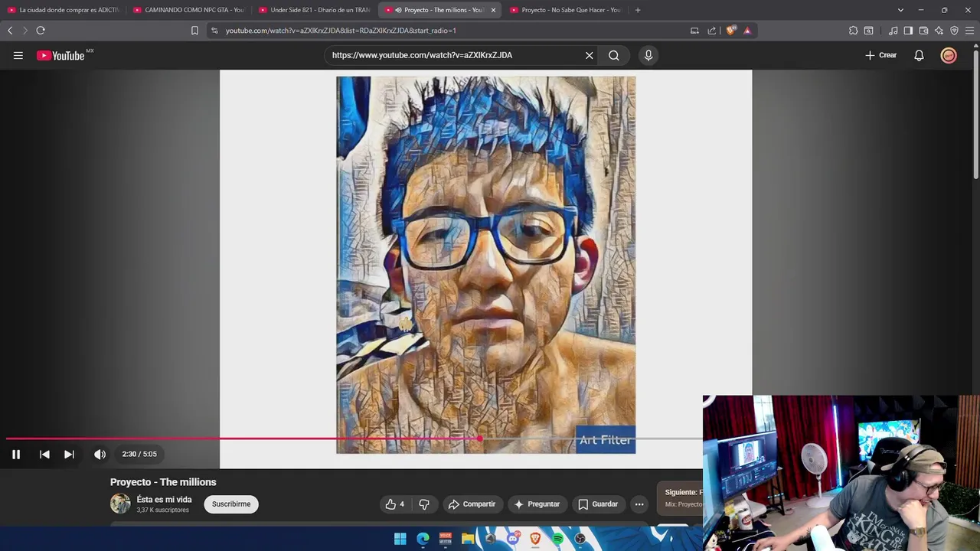Click the browser address bar URL
980x551 pixels.
coord(341,31)
